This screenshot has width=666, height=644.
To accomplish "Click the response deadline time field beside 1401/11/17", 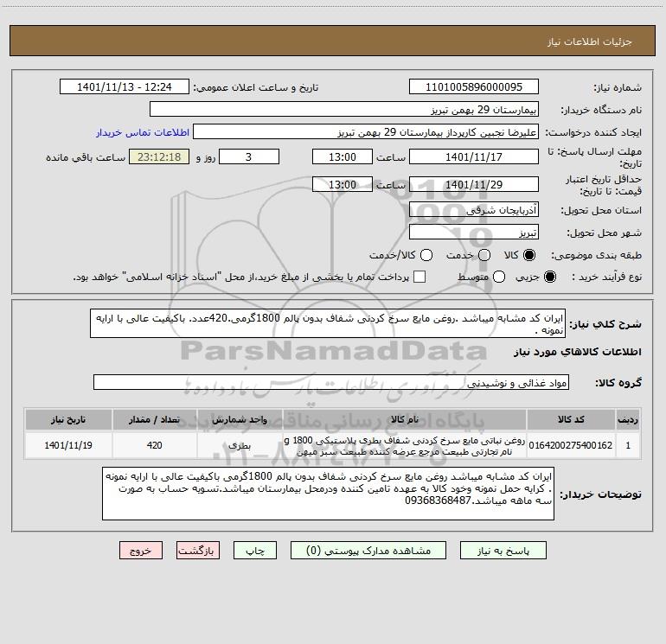I will pyautogui.click(x=343, y=156).
